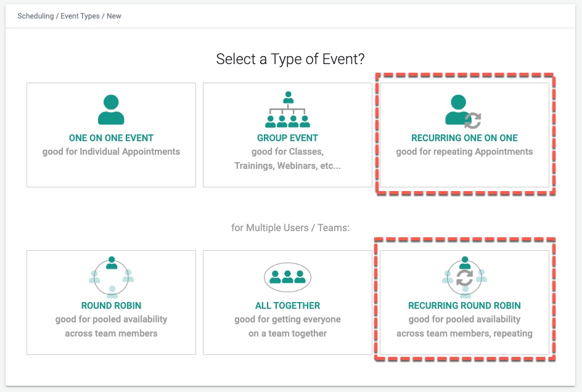Open Scheduling in the breadcrumb
This screenshot has height=392, width=582.
coord(36,16)
